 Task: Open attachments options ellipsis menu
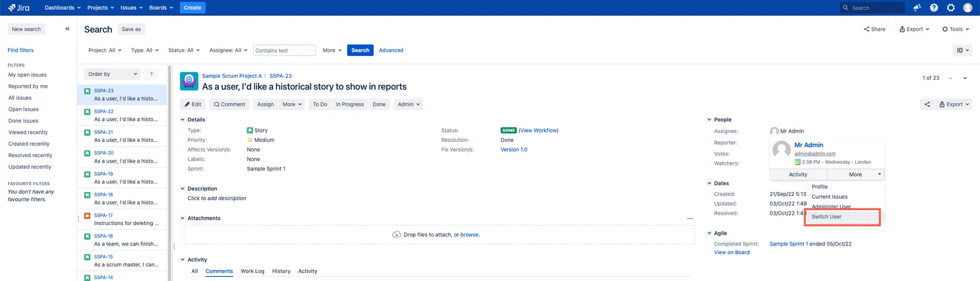pos(690,218)
